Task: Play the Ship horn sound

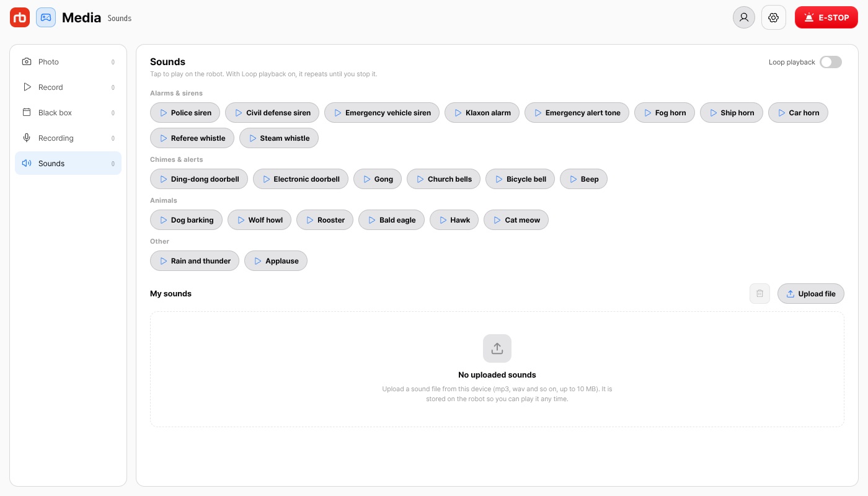Action: point(732,113)
